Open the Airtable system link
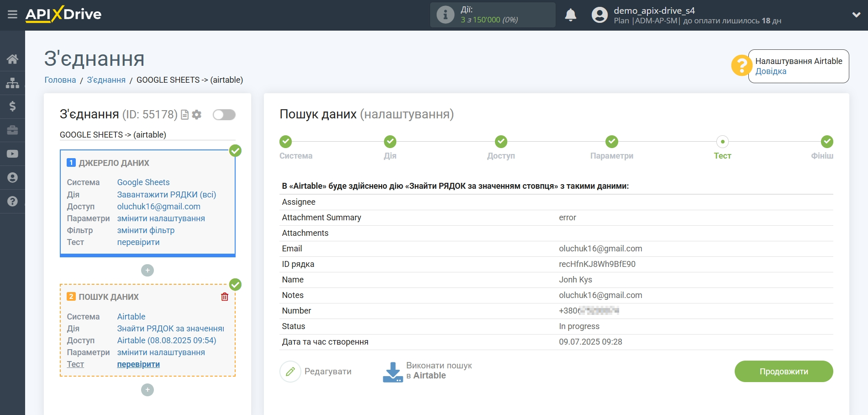Screen dimensions: 868x415 point(131,317)
